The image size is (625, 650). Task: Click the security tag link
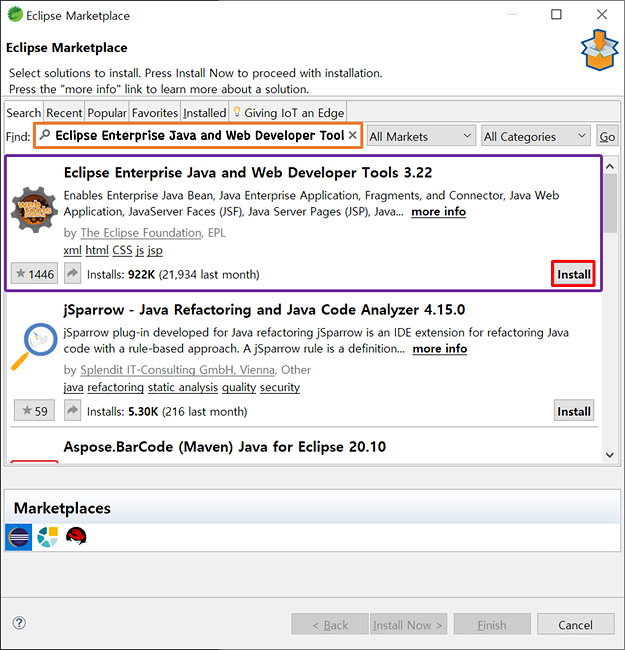pos(280,387)
